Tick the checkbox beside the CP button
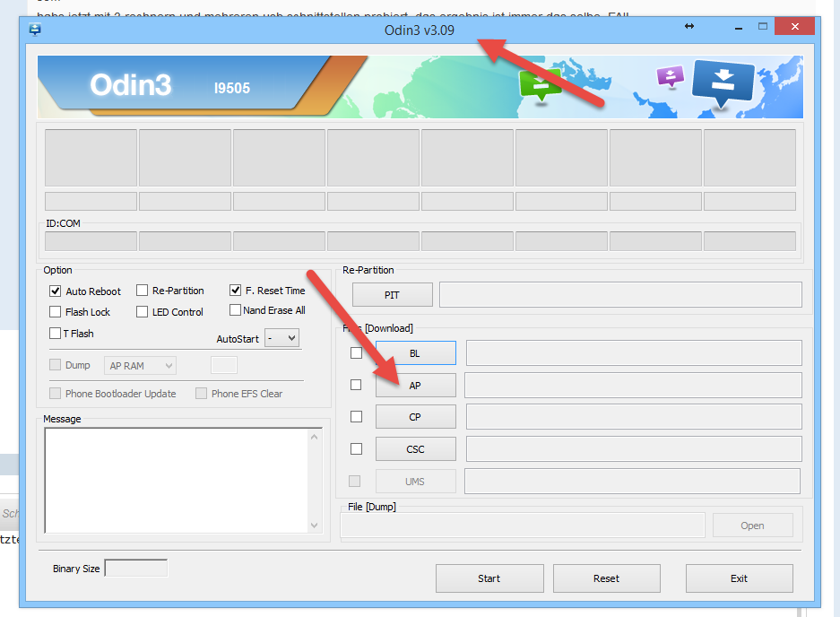840x617 pixels. click(356, 416)
